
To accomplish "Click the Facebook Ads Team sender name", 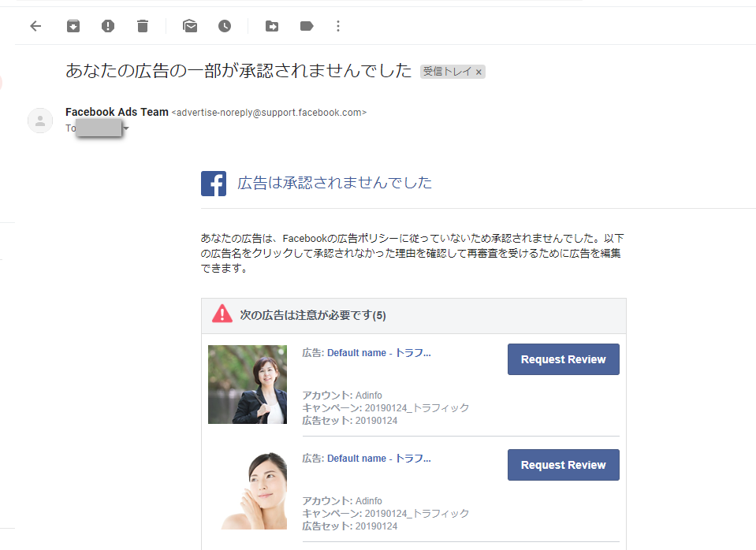I will point(117,113).
